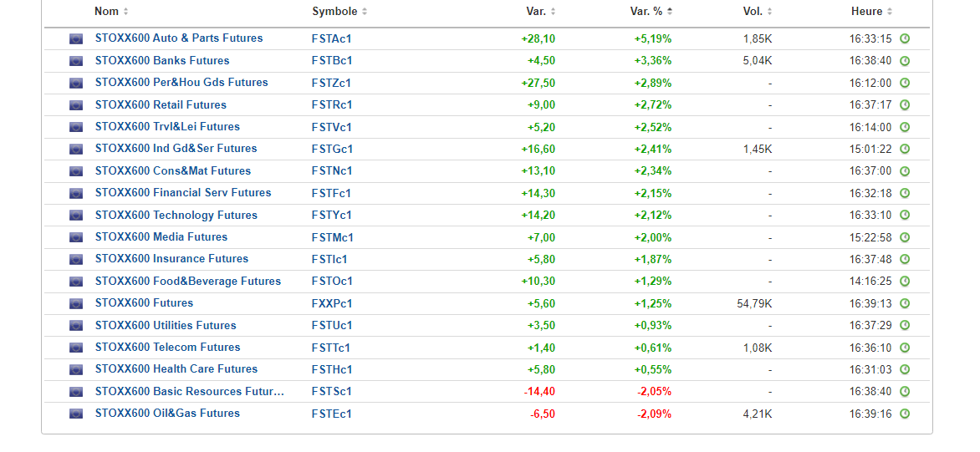980x452 pixels.
Task: Open the STOXX600 Telecom Futures link
Action: tap(167, 348)
